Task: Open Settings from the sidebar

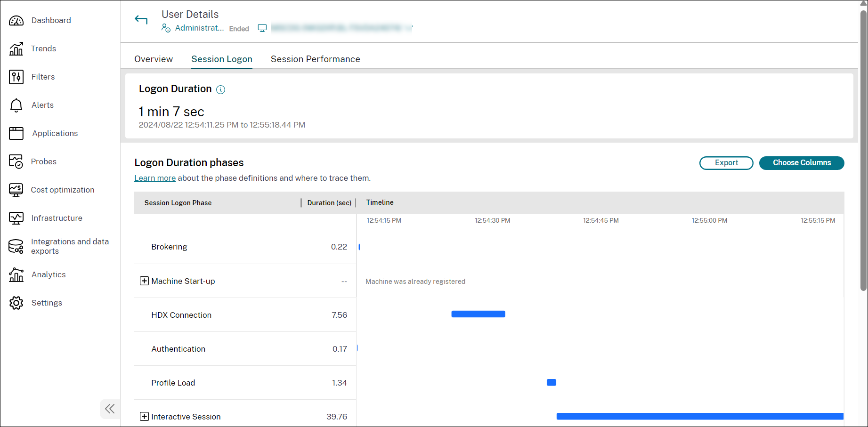Action: [x=47, y=303]
